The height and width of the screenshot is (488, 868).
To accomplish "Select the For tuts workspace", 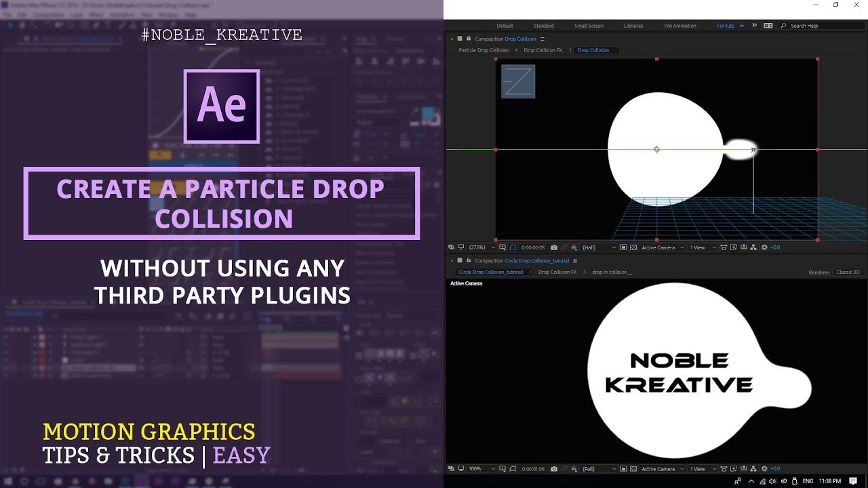I will [x=725, y=26].
